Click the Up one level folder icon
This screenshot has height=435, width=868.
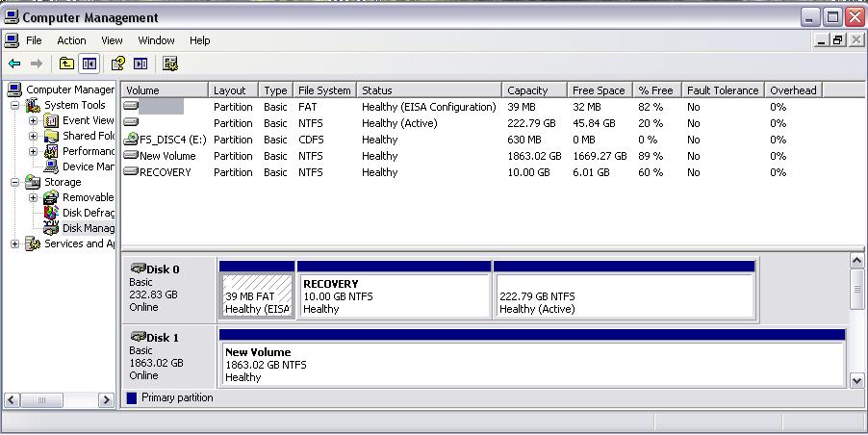(x=66, y=64)
